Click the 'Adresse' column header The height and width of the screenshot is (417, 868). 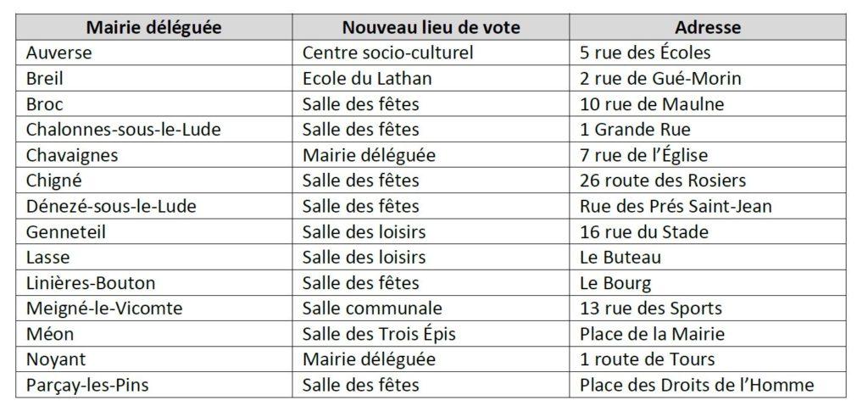point(708,27)
